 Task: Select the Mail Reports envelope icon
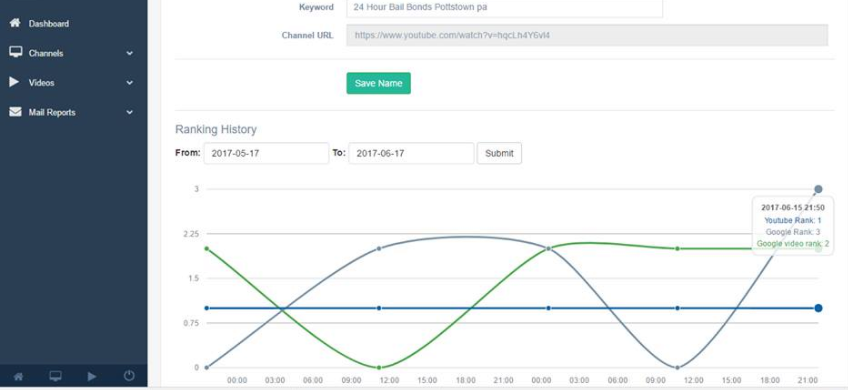16,112
